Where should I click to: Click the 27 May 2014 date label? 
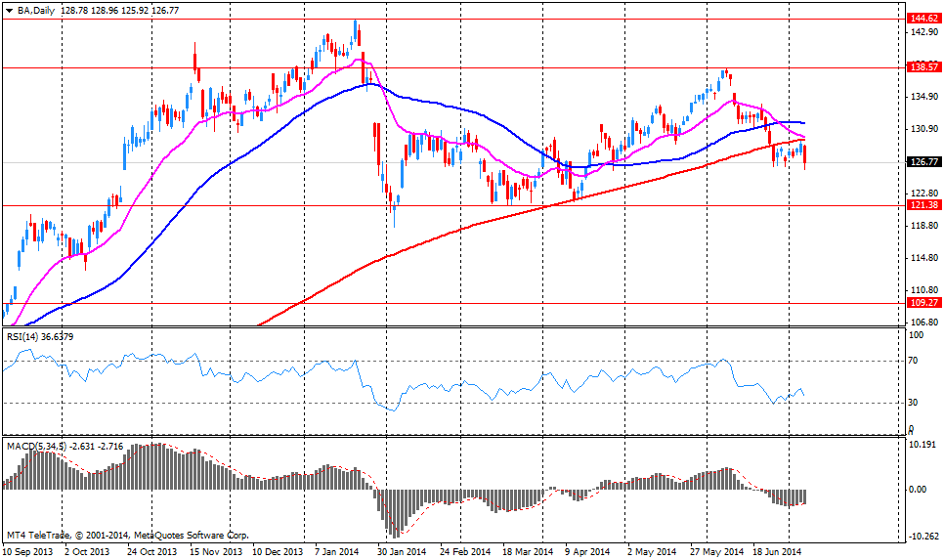(x=715, y=552)
